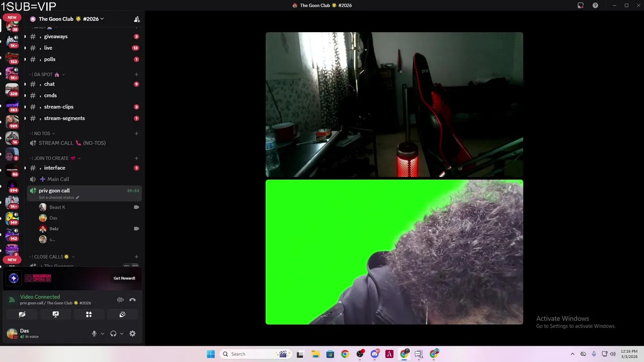Add channel to CLOSE CALLS category
The image size is (644, 362).
pos(136,256)
